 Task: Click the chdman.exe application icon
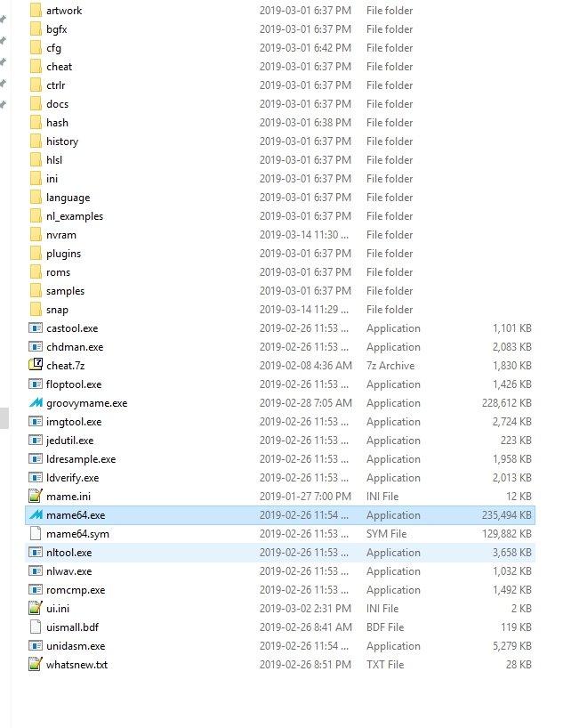point(36,346)
